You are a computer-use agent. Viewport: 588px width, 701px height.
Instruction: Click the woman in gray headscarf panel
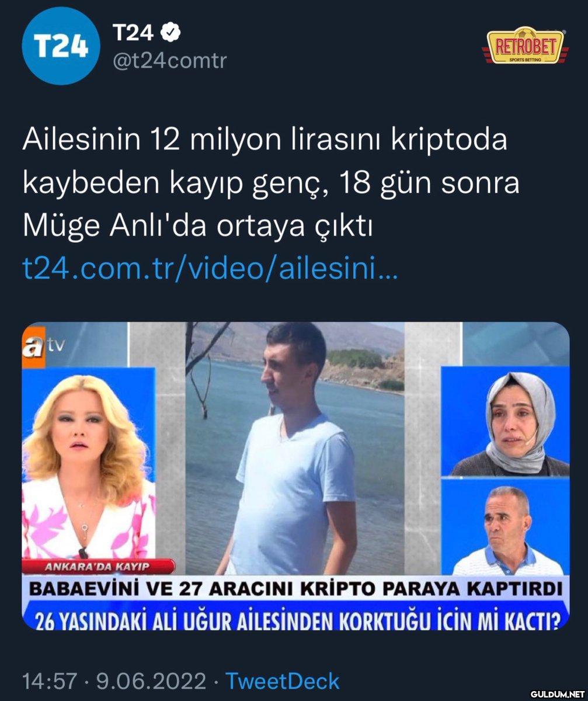[505, 422]
